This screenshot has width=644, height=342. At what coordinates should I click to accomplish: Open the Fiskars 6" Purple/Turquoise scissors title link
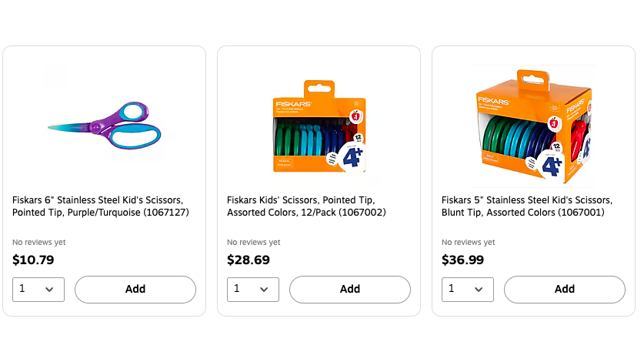point(100,206)
